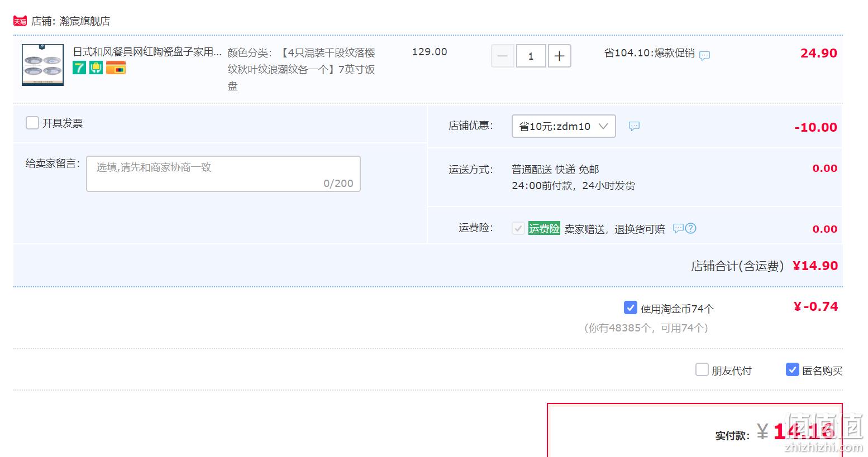Increase quantity with the plus button
The image size is (868, 457).
click(x=559, y=56)
